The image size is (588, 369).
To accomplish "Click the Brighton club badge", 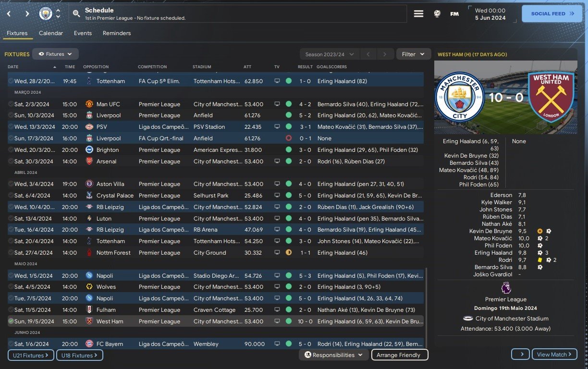I will [89, 150].
